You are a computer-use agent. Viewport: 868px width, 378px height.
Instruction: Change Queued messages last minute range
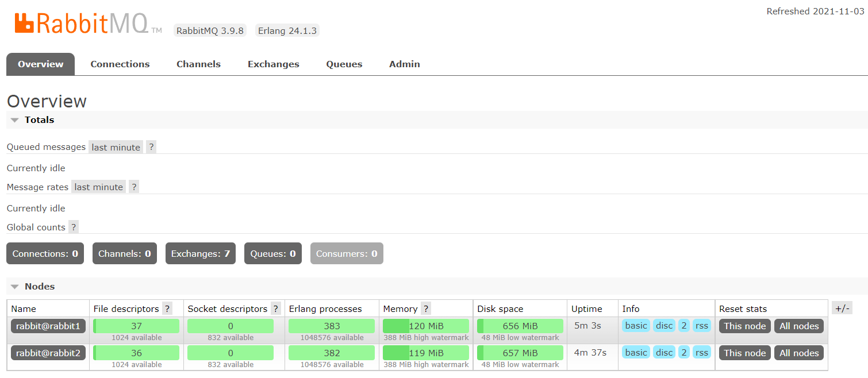116,147
